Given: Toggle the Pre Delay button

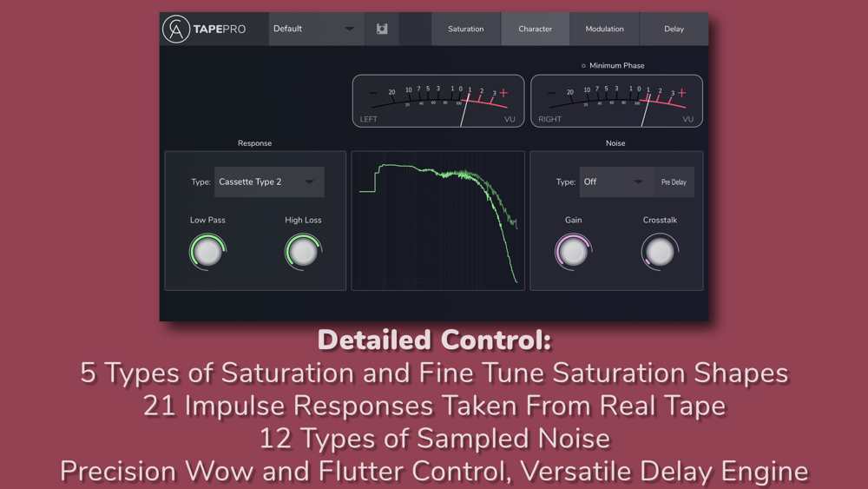Looking at the screenshot, I should pyautogui.click(x=674, y=182).
